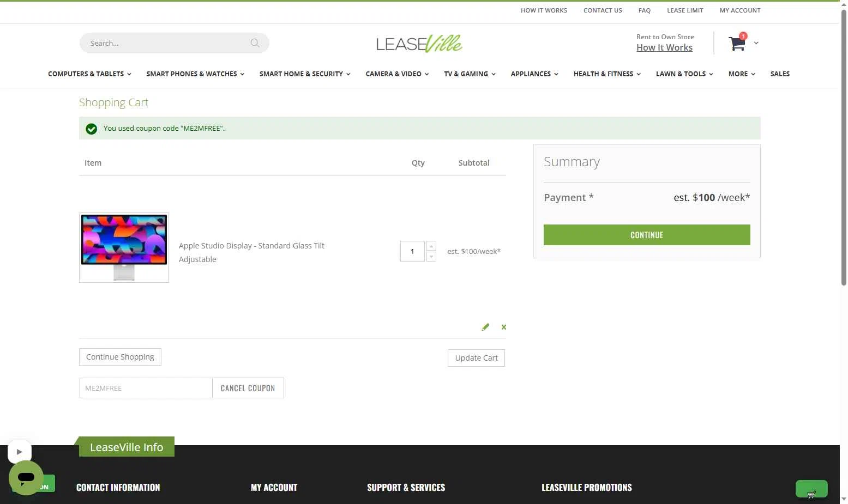Click the Rent to Own Store text
The height and width of the screenshot is (504, 848).
pos(665,37)
